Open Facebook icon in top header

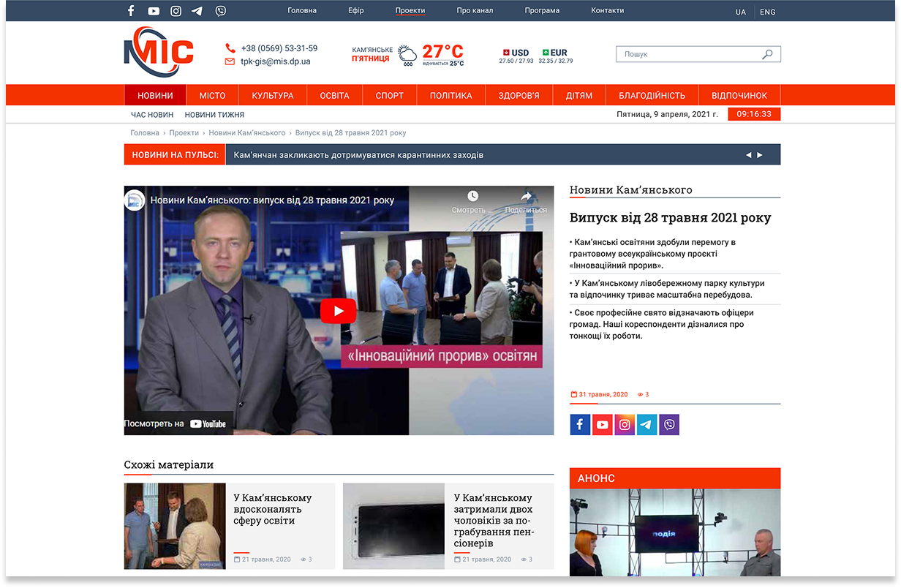(132, 11)
